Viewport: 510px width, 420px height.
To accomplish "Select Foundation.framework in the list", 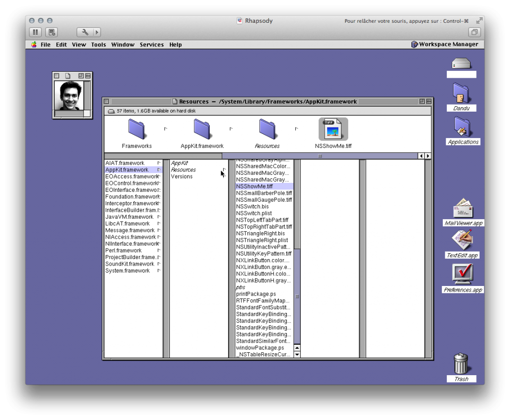I will [133, 196].
